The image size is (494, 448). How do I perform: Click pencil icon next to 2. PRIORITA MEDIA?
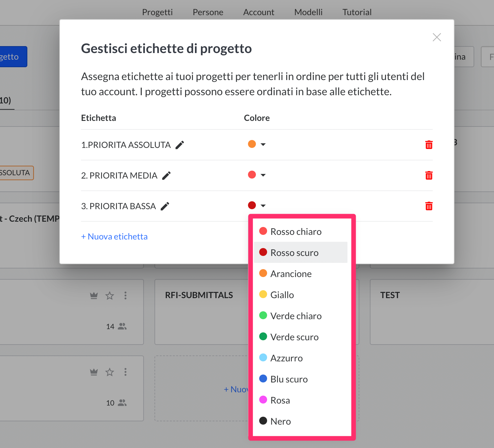tap(166, 176)
